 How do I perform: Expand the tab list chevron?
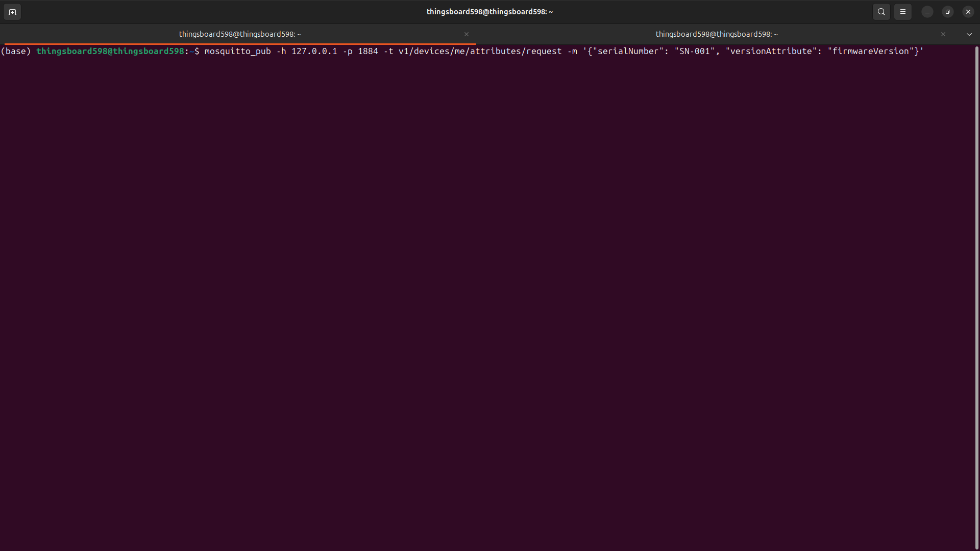point(969,34)
